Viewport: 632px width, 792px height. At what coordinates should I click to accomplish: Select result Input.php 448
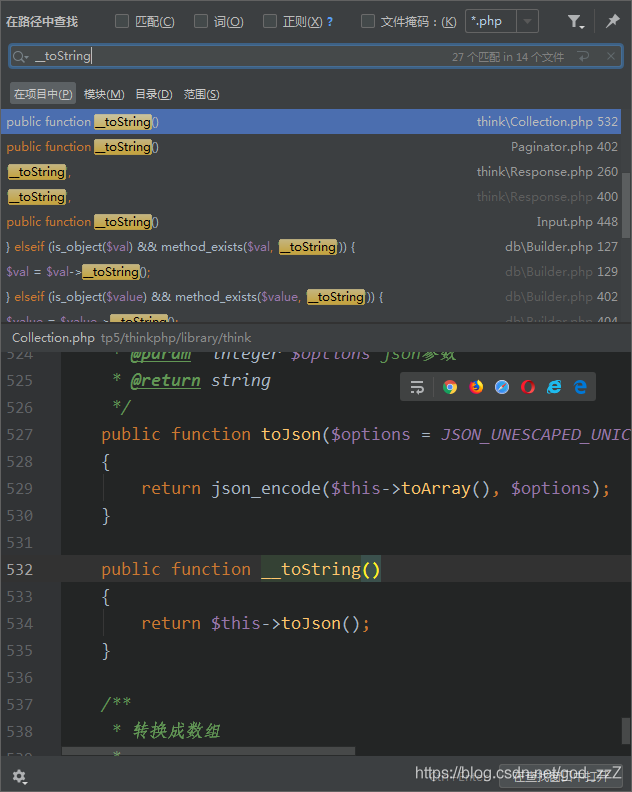click(x=311, y=222)
